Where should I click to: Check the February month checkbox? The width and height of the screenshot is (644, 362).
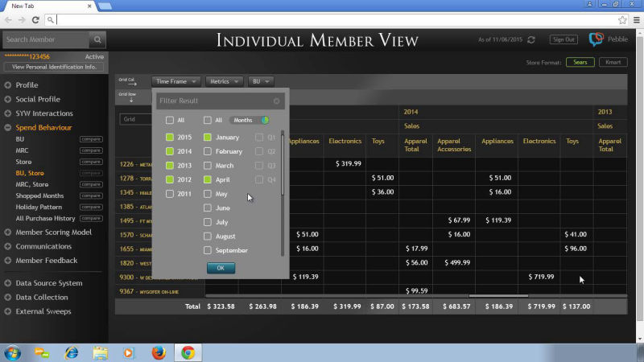click(x=208, y=151)
